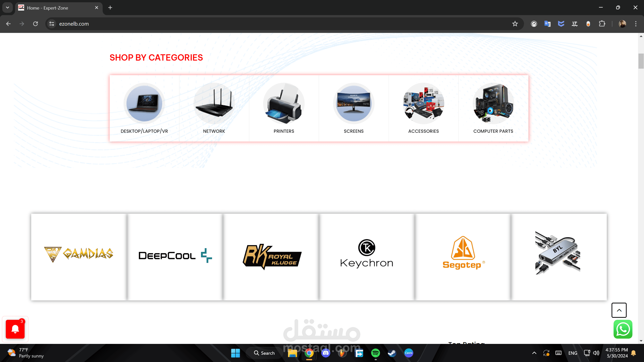Focus the ezonelb.com address bar
This screenshot has height=362, width=644.
click(284, 24)
